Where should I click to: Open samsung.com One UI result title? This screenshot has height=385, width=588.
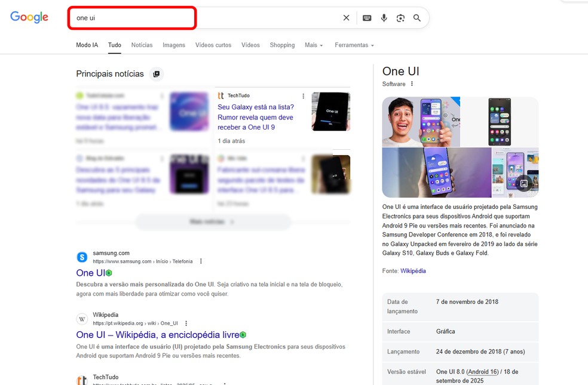(90, 273)
